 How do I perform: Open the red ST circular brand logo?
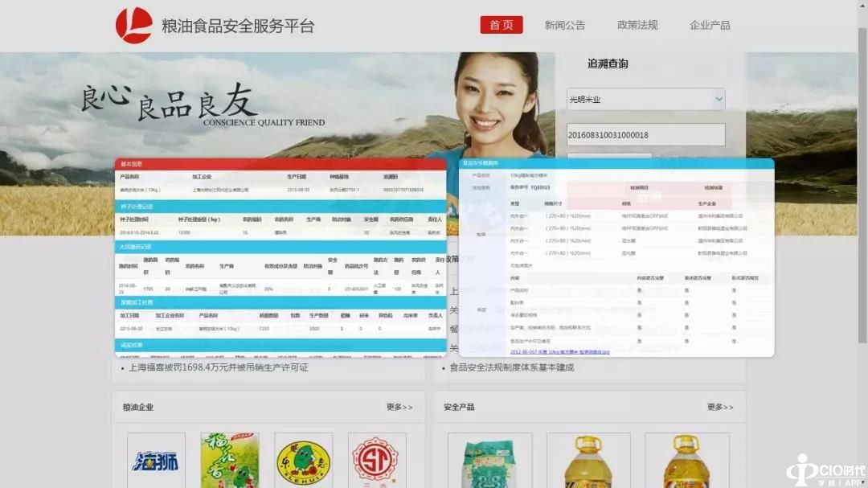point(377,461)
